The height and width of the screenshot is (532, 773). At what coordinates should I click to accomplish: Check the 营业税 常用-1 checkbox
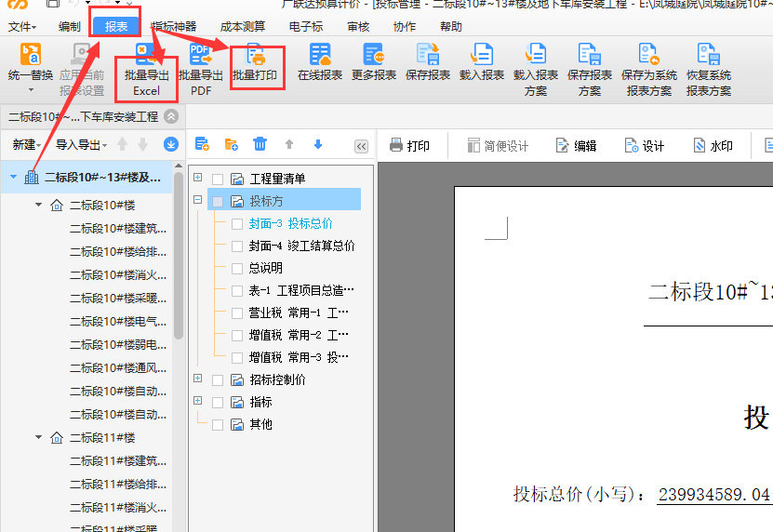[237, 313]
